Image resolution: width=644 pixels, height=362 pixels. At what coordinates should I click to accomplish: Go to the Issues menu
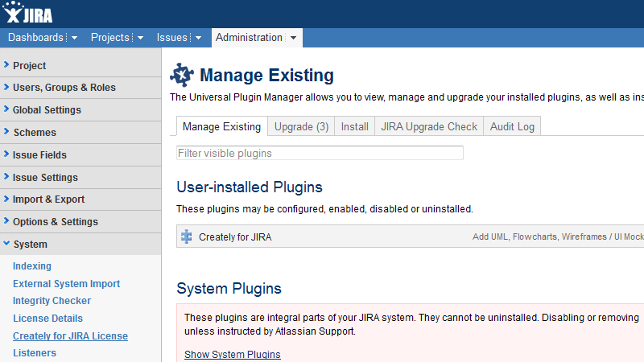[x=171, y=37]
